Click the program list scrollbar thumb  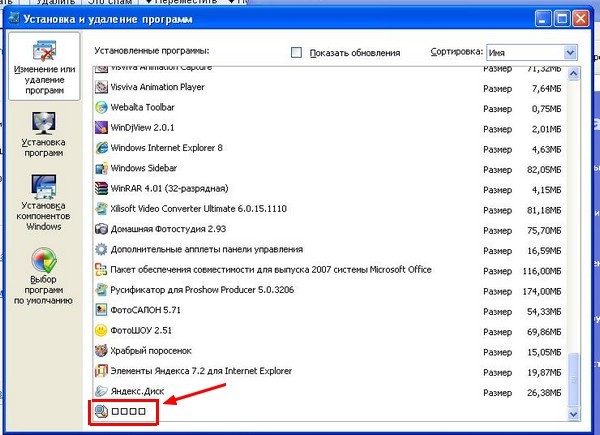click(573, 379)
